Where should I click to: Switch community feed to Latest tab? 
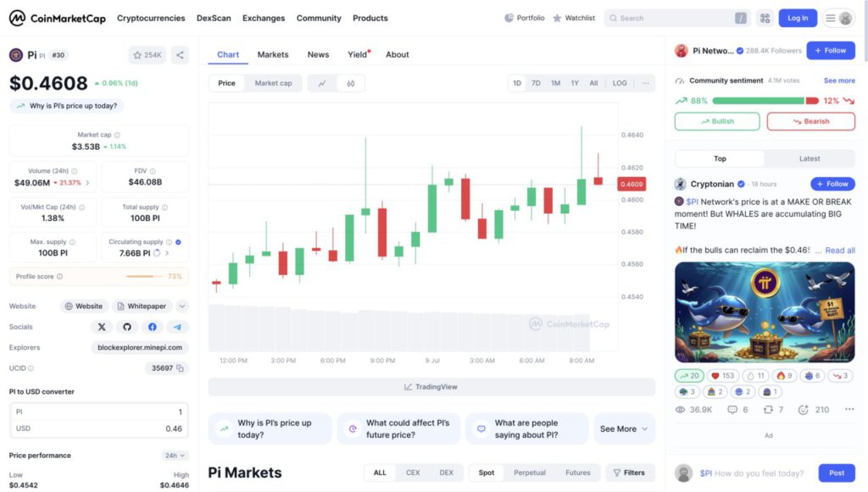click(x=810, y=158)
